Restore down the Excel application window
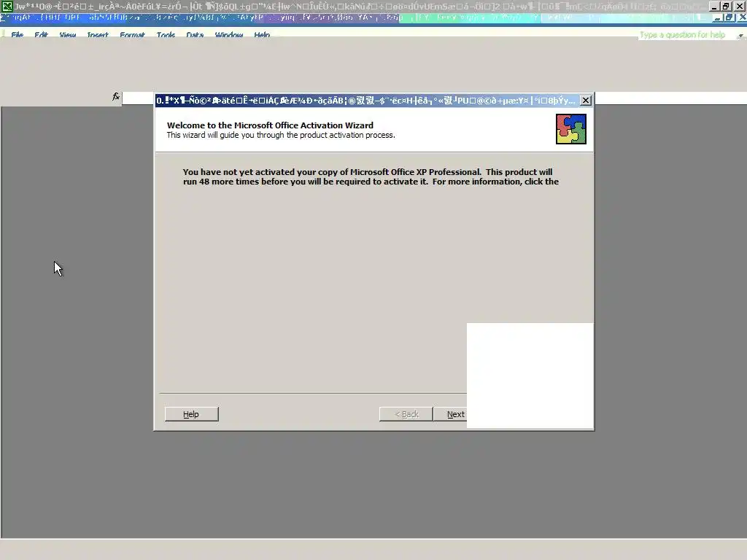This screenshot has width=747, height=560. (x=726, y=6)
